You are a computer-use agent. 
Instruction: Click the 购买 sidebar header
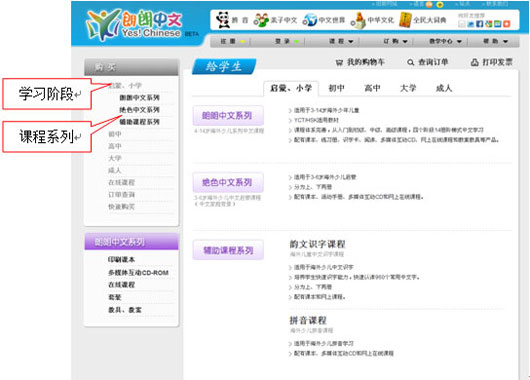point(131,68)
